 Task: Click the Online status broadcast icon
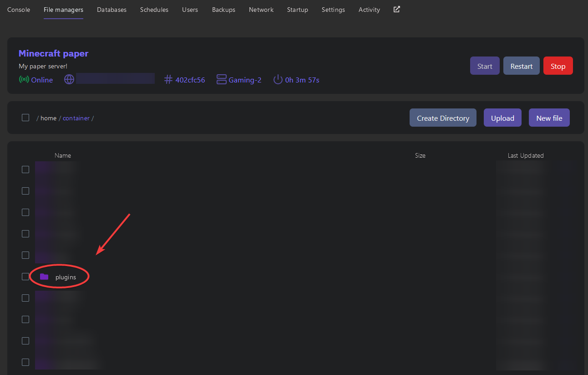24,80
